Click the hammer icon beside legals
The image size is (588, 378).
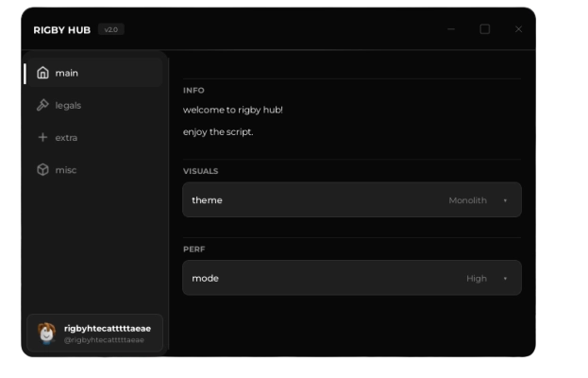[x=42, y=105]
